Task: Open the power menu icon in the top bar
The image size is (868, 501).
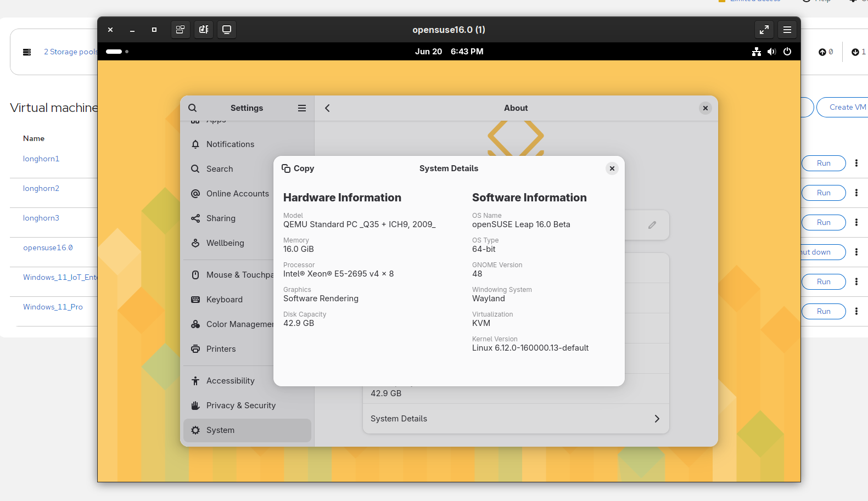Action: pos(787,52)
